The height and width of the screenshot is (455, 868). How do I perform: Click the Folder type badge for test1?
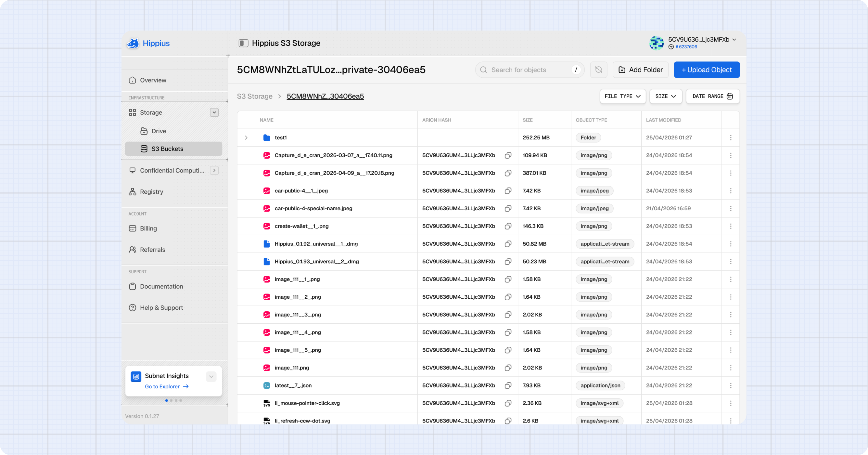coord(588,137)
